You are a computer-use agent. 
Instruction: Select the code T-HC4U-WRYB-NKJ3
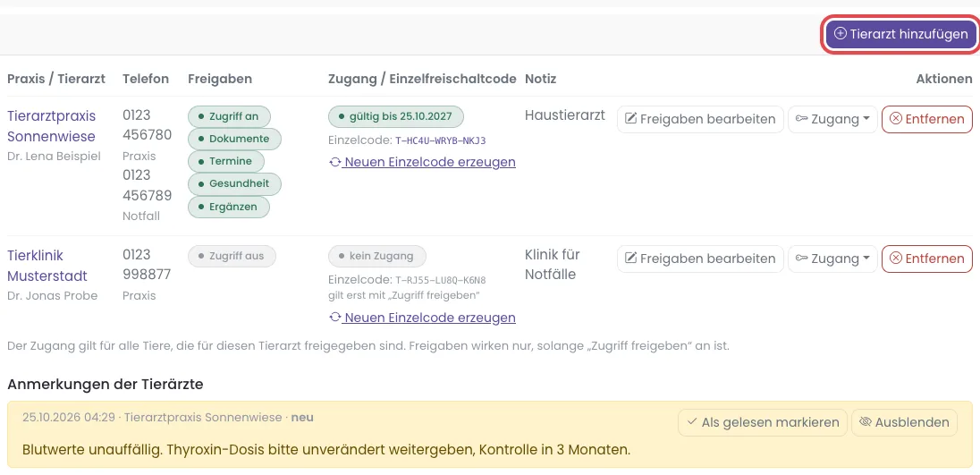441,140
